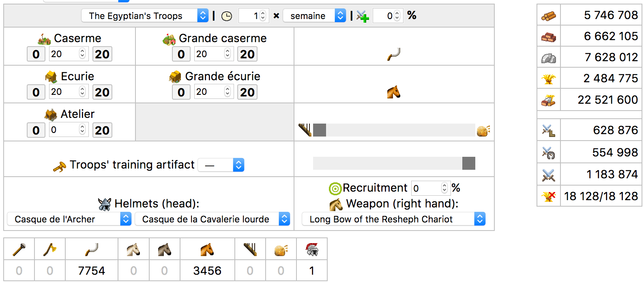The image size is (644, 282).
Task: Set Atelier level to 20 button
Action: [102, 130]
